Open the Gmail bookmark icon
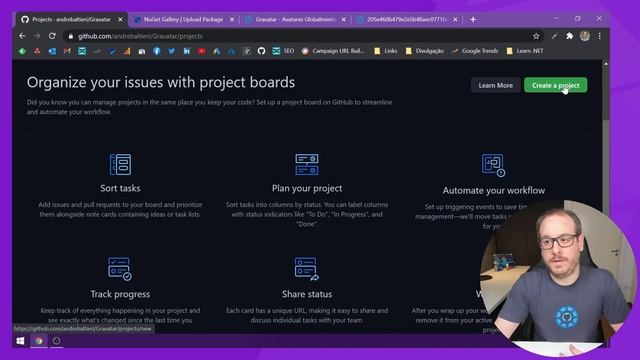Image resolution: width=640 pixels, height=360 pixels. 67,51
